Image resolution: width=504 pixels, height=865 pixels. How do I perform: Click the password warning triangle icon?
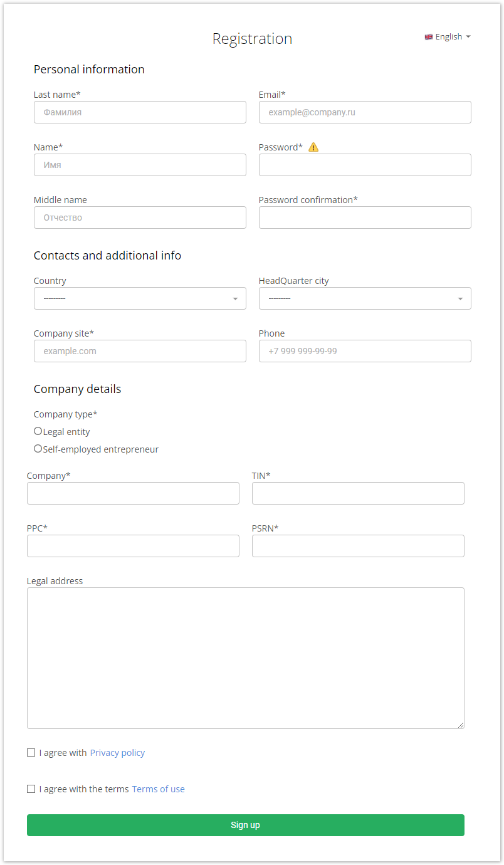tap(313, 147)
